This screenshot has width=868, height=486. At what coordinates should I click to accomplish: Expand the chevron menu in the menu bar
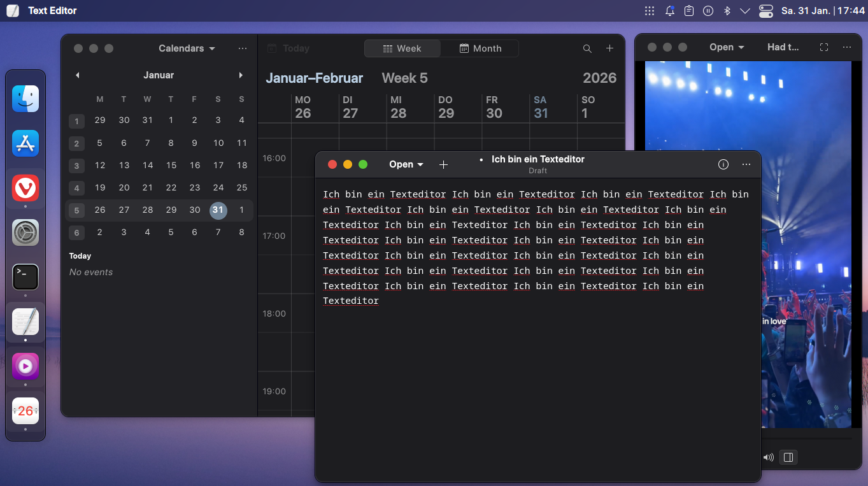(745, 10)
